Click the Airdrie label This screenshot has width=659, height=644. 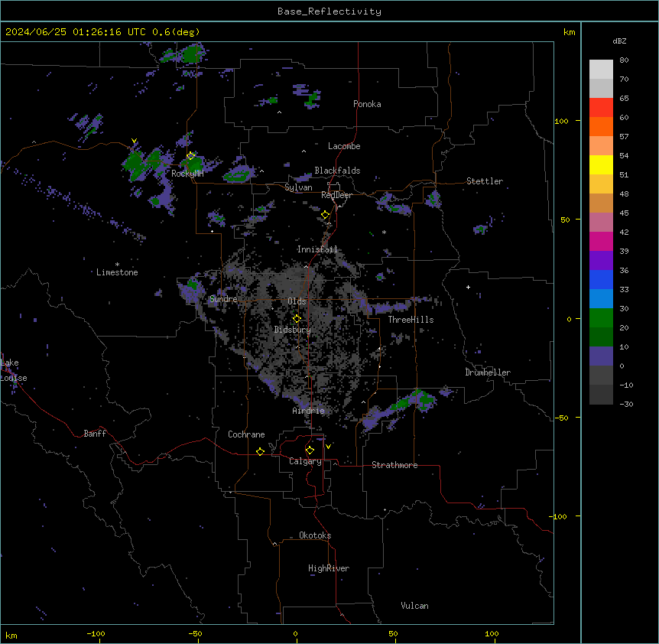309,411
